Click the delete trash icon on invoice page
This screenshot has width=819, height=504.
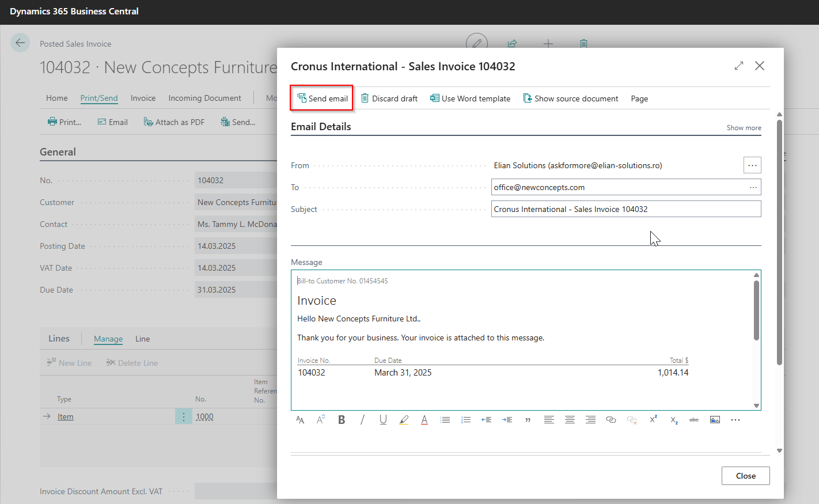coord(583,44)
